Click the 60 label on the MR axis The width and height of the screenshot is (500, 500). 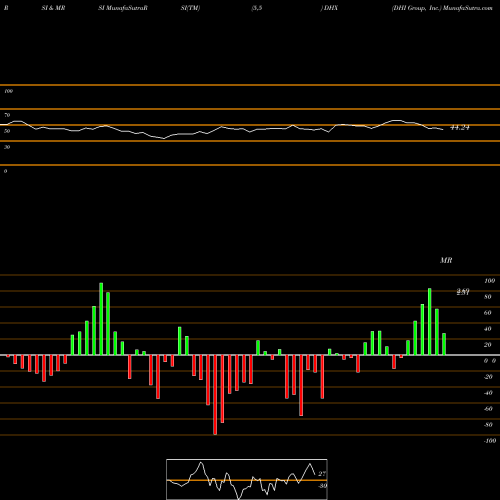pyautogui.click(x=488, y=313)
